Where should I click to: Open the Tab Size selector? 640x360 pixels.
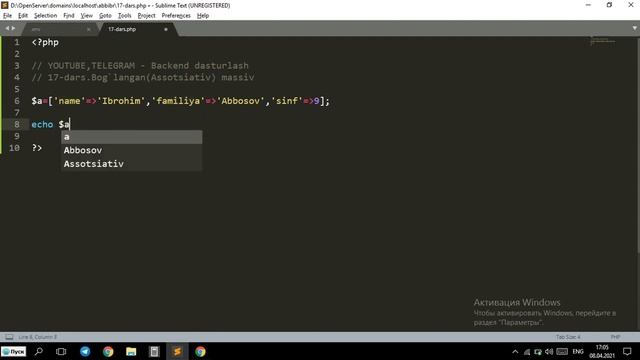tap(568, 337)
